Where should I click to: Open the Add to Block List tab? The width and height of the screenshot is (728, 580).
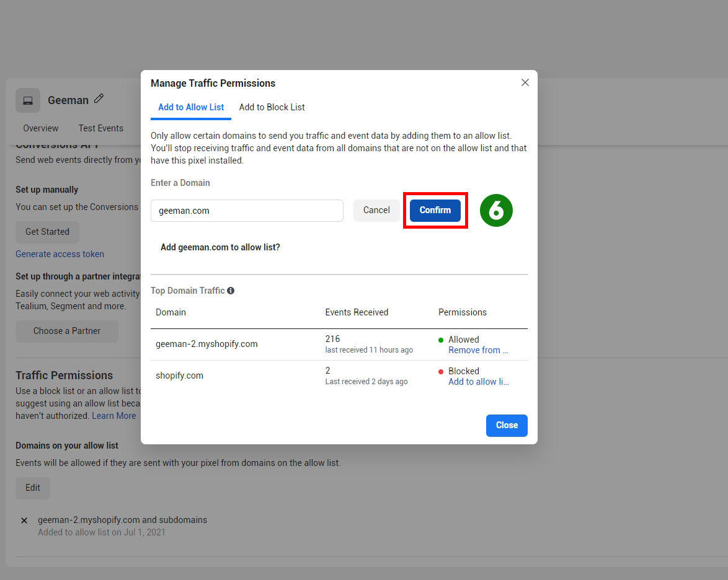(272, 107)
